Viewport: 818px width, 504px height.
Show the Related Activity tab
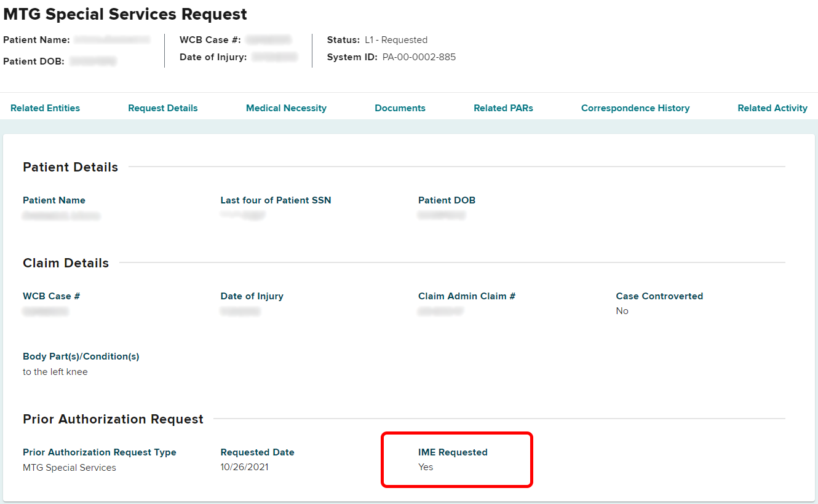tap(772, 108)
